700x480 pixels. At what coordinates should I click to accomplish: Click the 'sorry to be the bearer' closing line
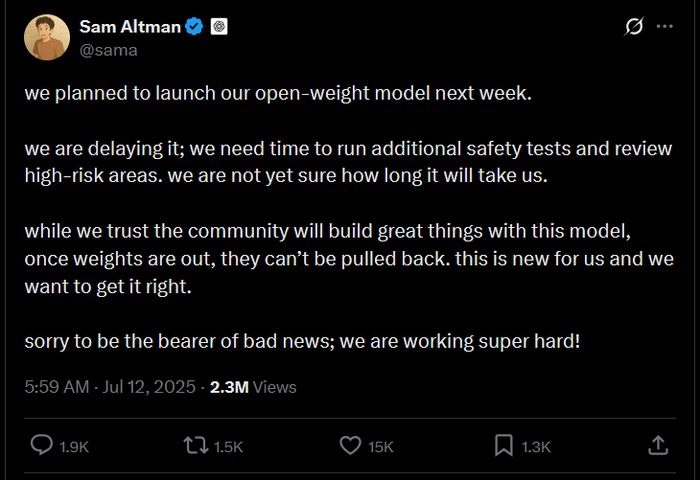coord(302,340)
